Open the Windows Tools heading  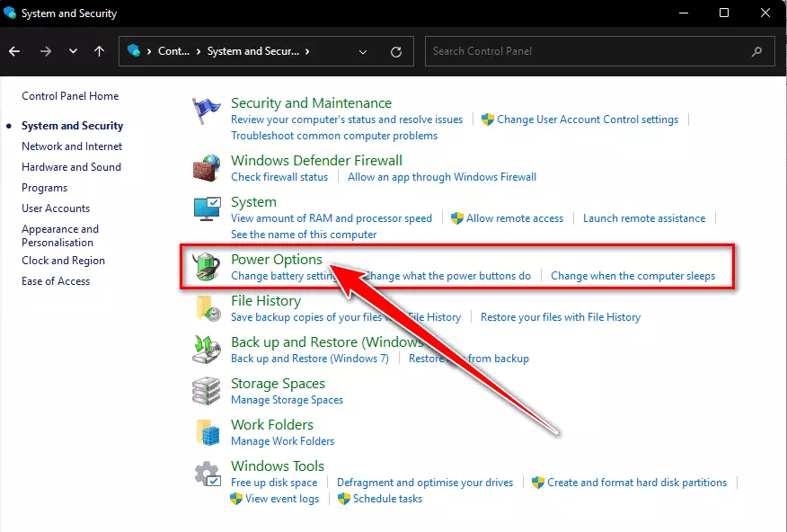click(278, 465)
